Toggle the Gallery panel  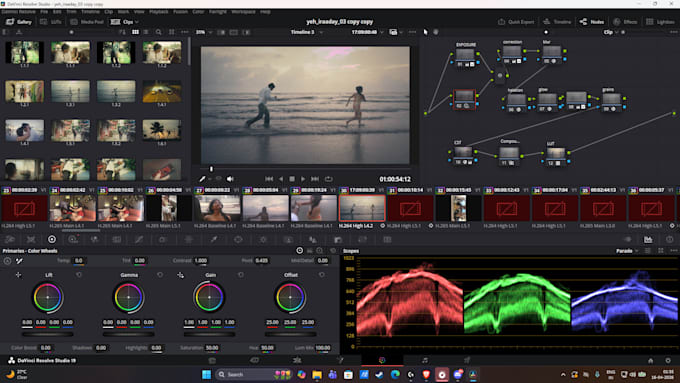pos(19,22)
